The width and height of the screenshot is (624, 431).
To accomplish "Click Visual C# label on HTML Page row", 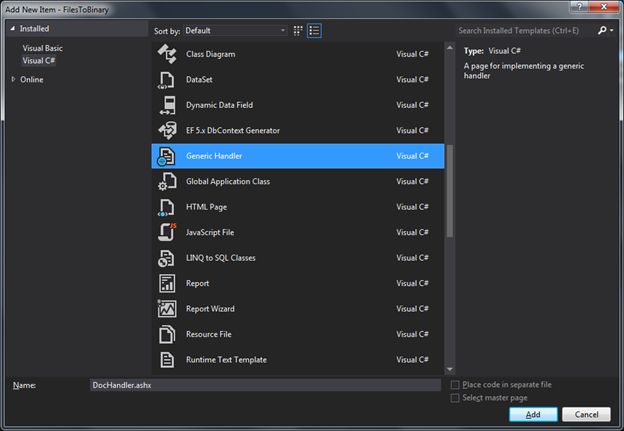I will (x=412, y=207).
